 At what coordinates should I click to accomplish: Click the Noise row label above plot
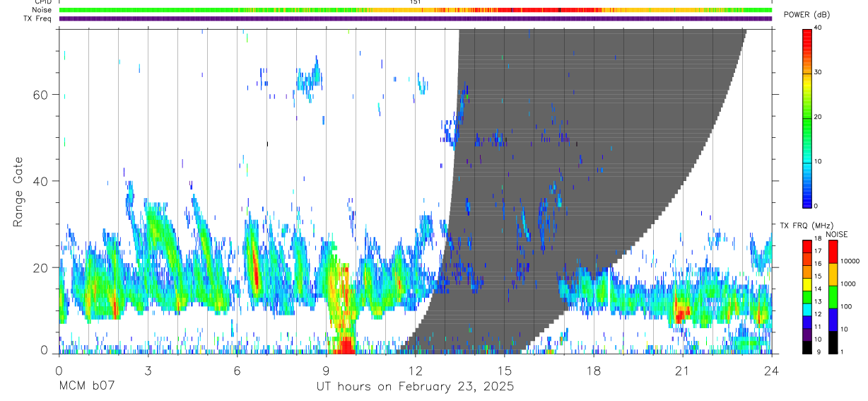(x=42, y=10)
